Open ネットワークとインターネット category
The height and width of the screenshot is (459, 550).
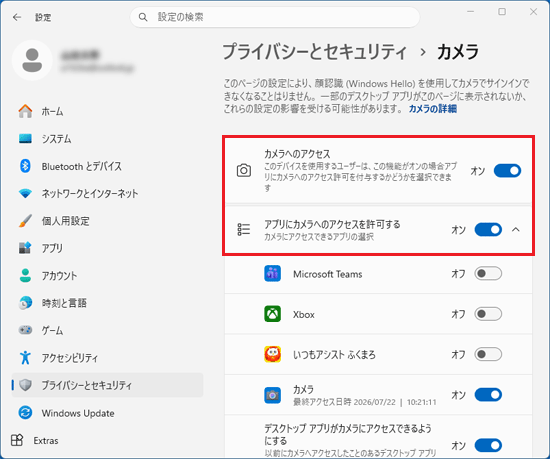coord(107,193)
